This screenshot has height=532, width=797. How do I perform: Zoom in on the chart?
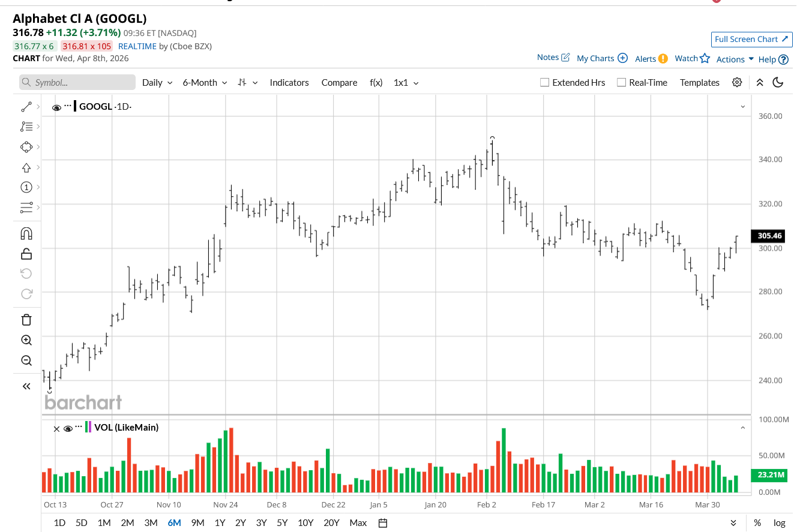tap(26, 340)
